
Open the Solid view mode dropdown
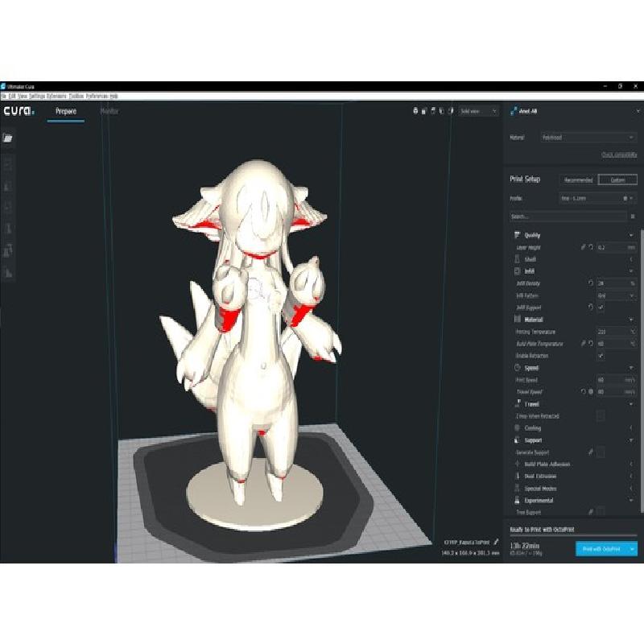click(479, 111)
